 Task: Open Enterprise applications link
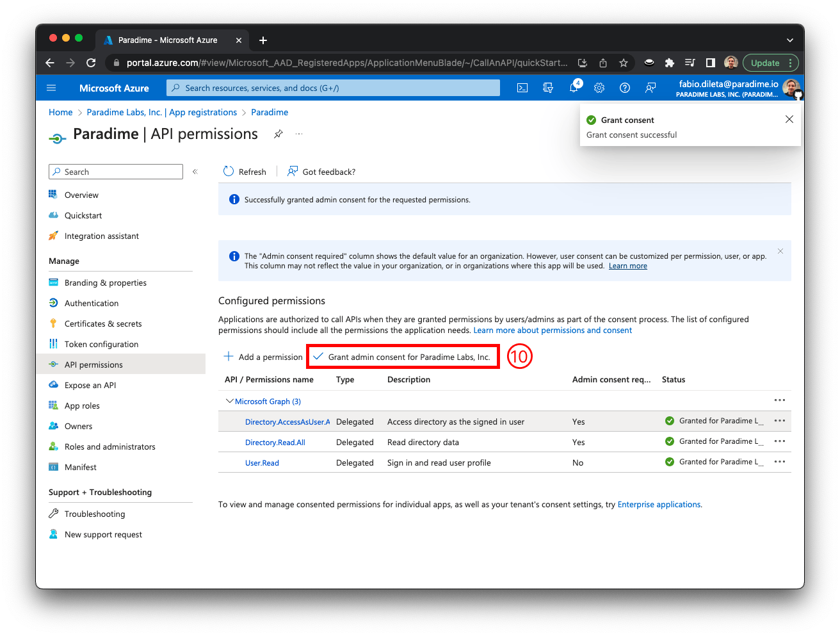pyautogui.click(x=659, y=505)
